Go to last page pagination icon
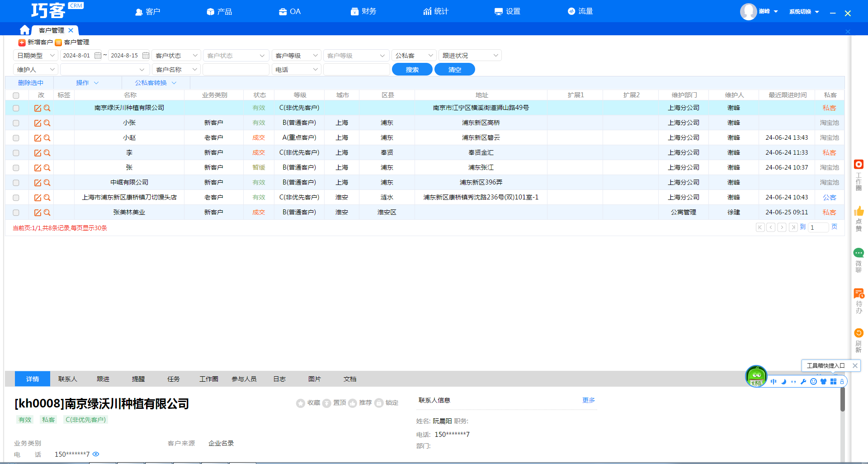The height and width of the screenshot is (464, 868). (793, 227)
